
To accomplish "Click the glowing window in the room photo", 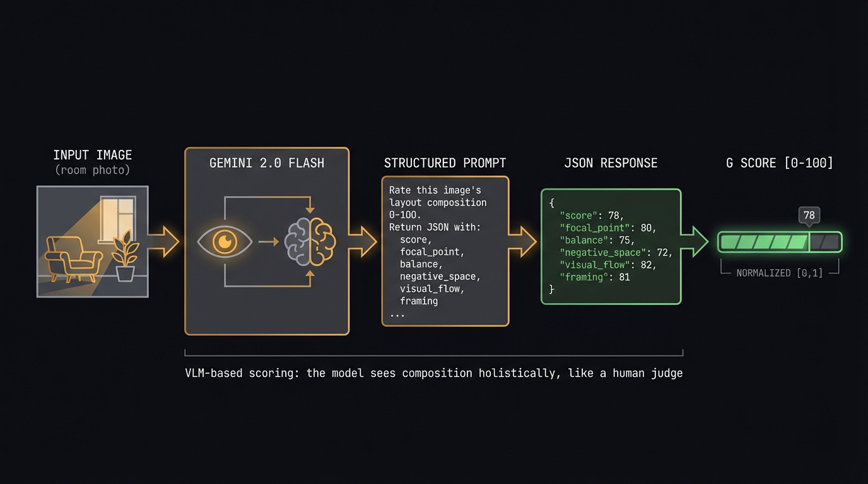I will pos(117,220).
